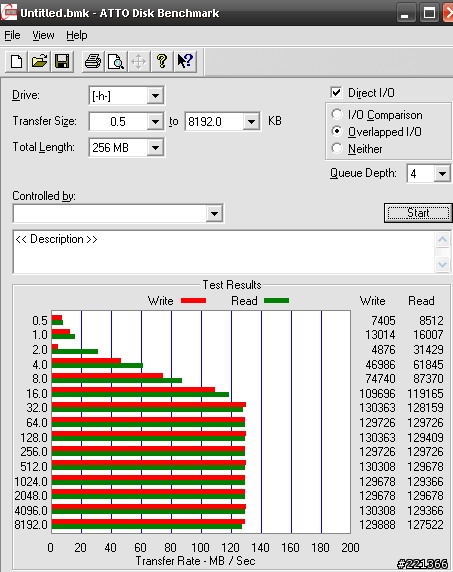Viewport: 453px width, 572px height.
Task: Click the Test Results group heading
Action: point(232,285)
